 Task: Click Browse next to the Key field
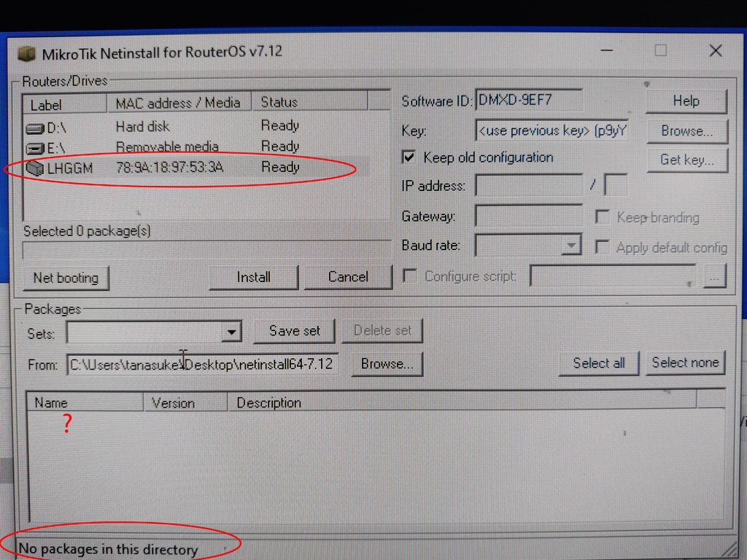[687, 131]
